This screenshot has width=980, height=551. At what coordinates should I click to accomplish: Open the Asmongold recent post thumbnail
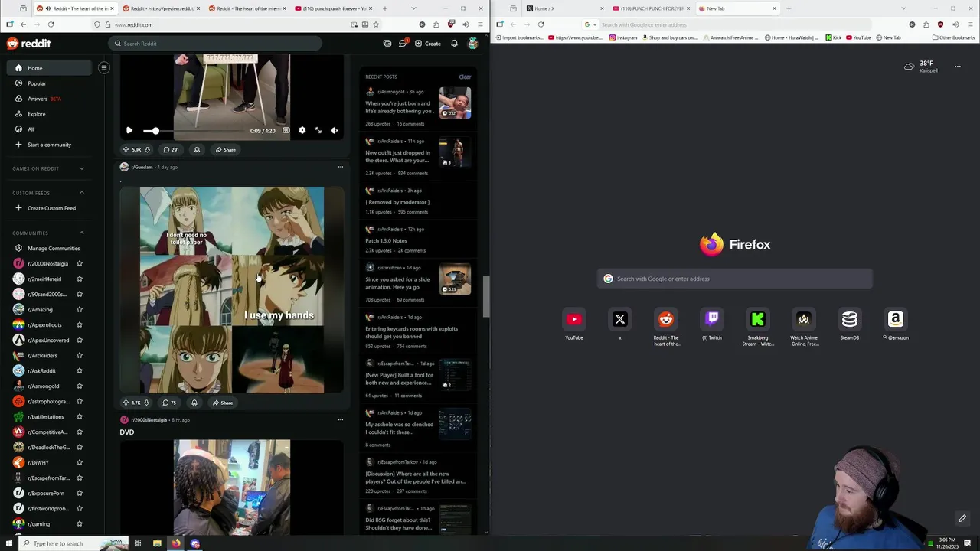pyautogui.click(x=455, y=103)
